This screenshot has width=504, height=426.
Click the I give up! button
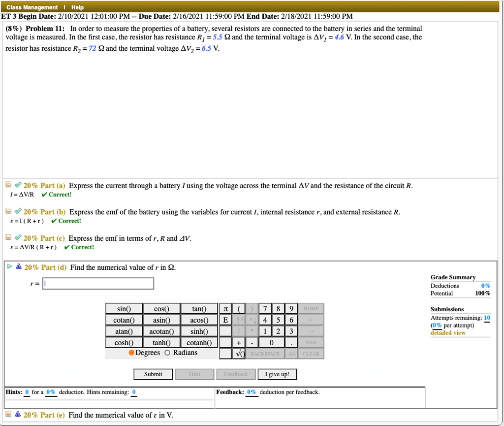point(277,374)
